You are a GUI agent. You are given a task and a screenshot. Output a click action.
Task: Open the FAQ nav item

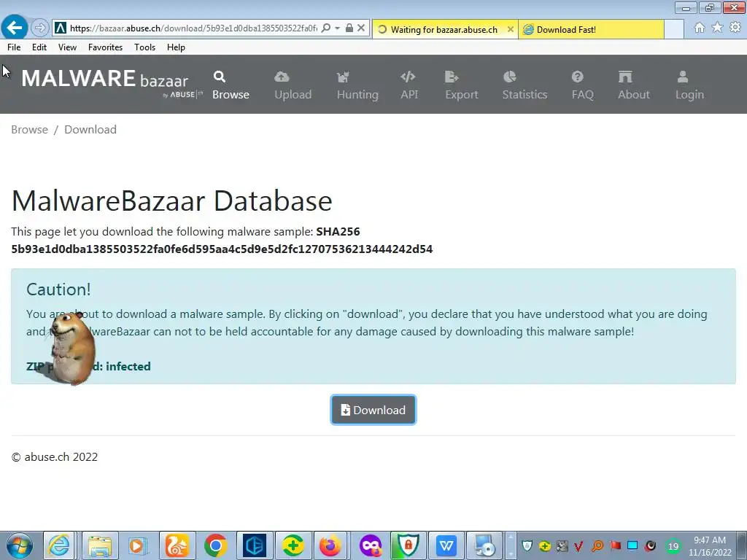(583, 85)
